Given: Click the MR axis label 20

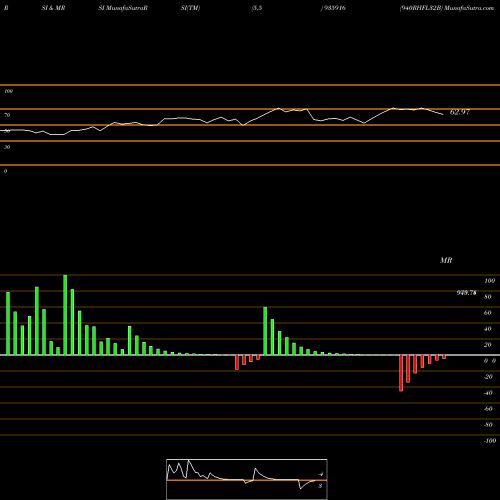Looking at the screenshot, I should pyautogui.click(x=487, y=345).
